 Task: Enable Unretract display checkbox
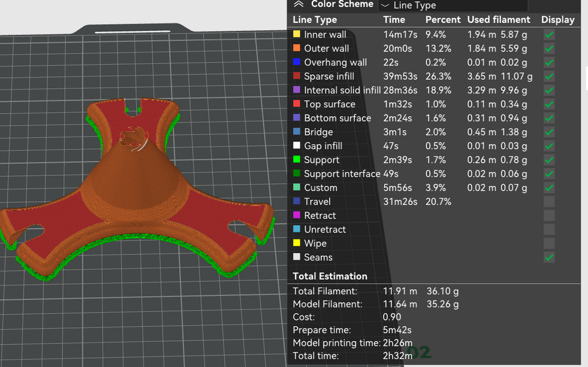coord(549,229)
